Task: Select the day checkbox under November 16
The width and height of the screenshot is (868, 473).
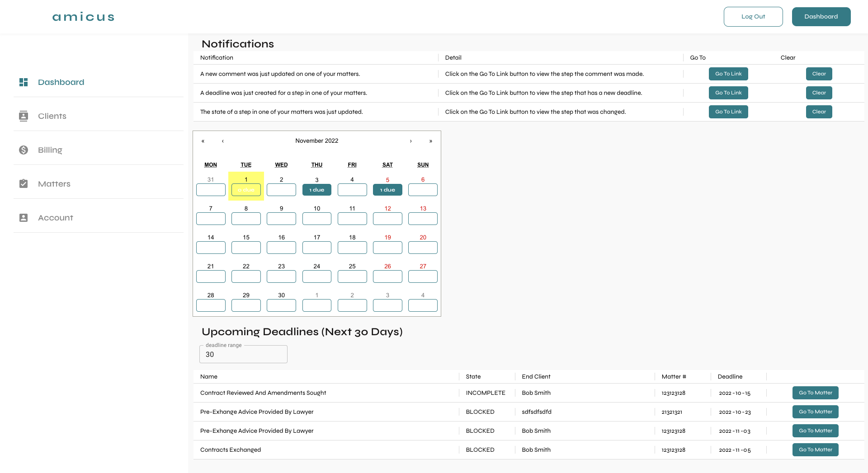Action: pos(281,248)
